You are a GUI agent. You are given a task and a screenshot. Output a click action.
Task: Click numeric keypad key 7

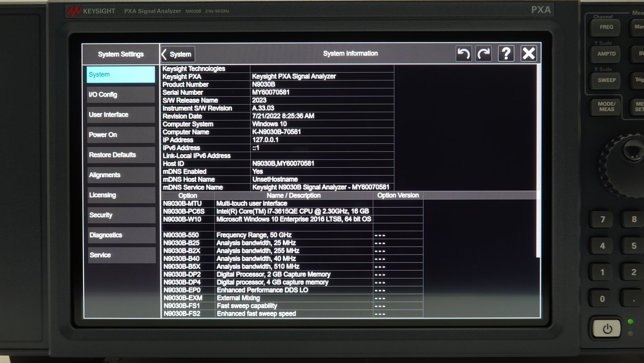pyautogui.click(x=603, y=220)
